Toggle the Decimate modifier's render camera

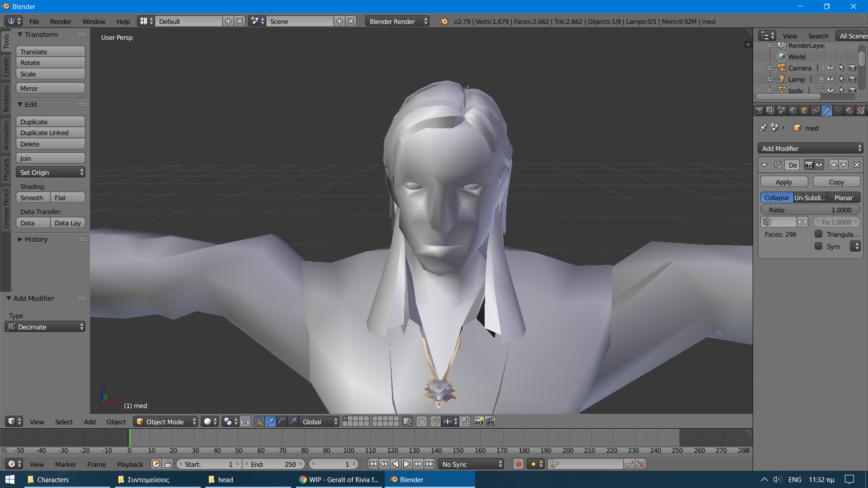click(809, 165)
